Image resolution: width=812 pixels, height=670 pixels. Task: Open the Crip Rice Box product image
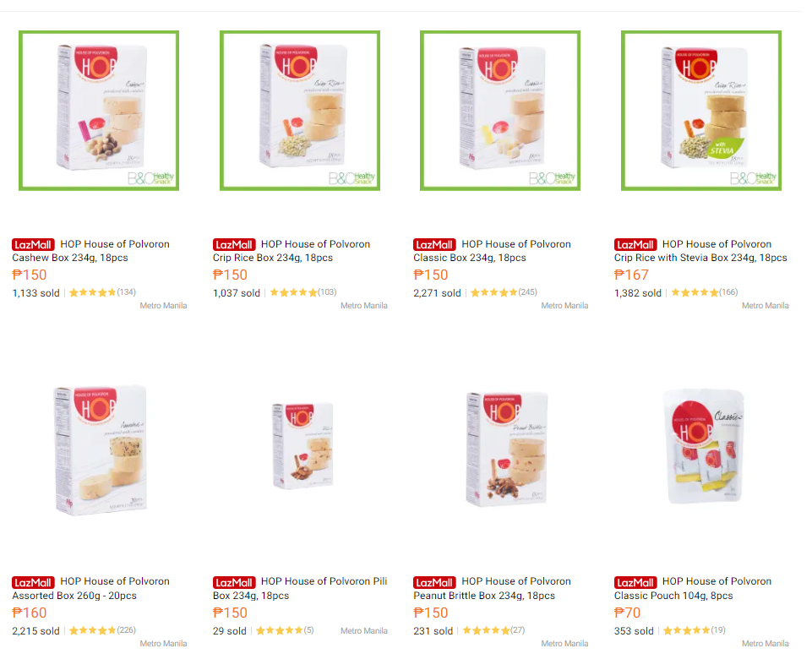point(300,111)
